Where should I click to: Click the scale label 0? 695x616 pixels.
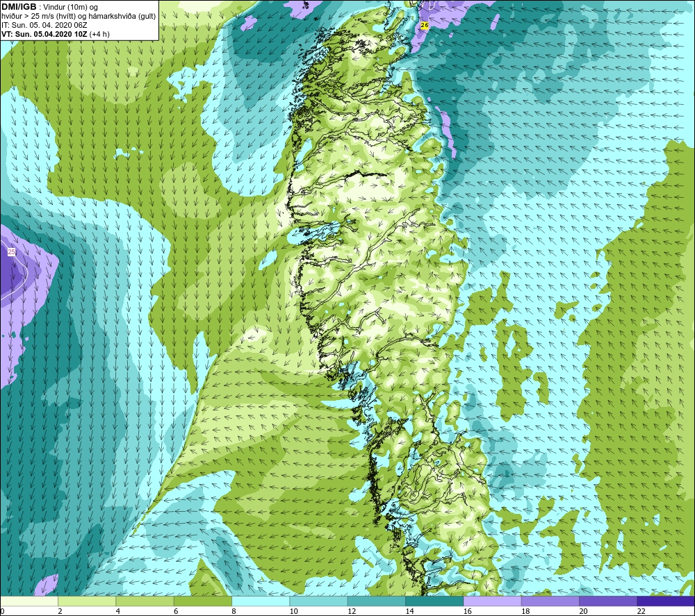2,611
